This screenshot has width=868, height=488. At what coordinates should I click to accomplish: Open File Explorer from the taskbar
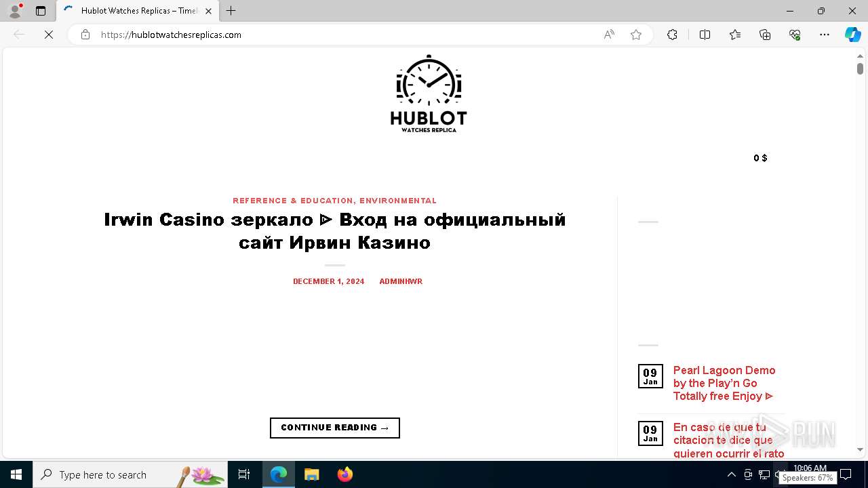click(312, 474)
